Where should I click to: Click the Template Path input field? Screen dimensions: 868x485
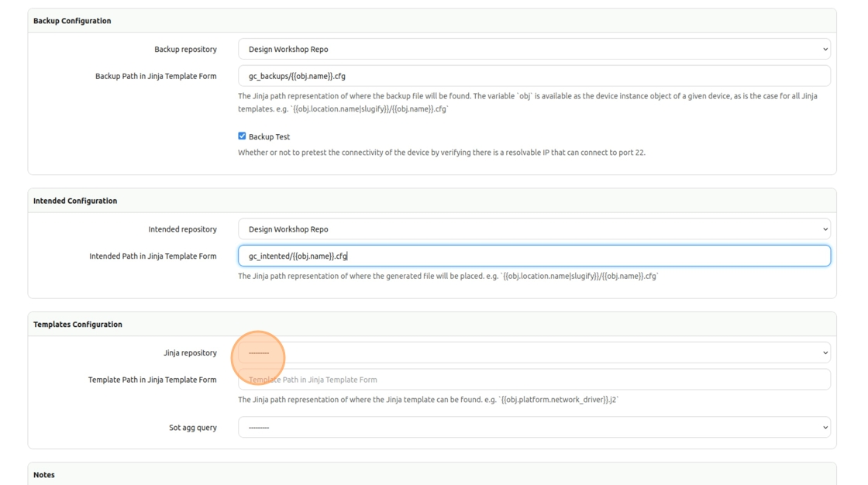coord(534,380)
